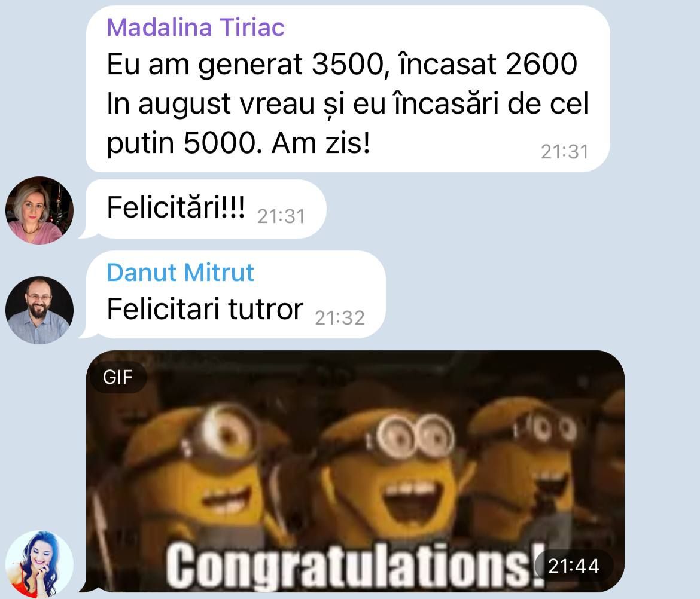Tap the blue-haired woman's avatar
Viewport: 700px width, 599px height.
[39, 564]
